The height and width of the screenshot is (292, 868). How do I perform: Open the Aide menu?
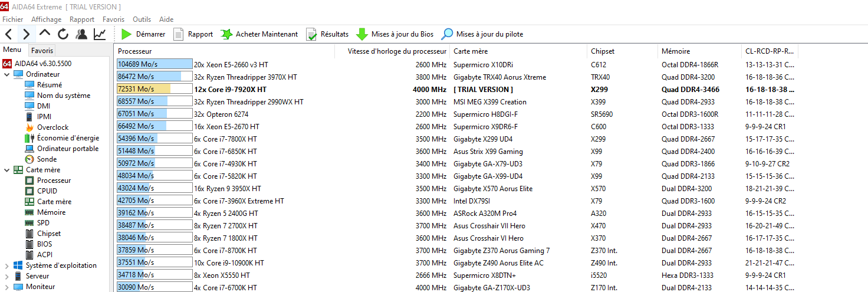coord(166,19)
